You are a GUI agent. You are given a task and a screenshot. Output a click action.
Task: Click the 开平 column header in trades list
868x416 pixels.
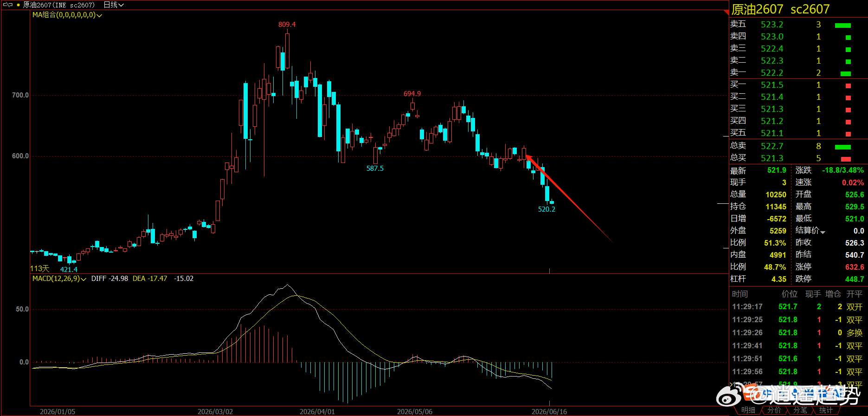point(854,294)
